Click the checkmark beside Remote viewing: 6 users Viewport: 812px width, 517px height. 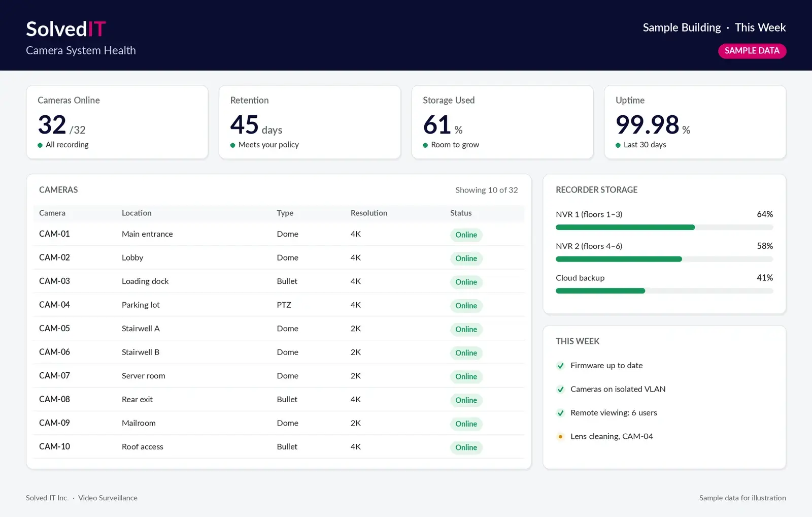(560, 413)
